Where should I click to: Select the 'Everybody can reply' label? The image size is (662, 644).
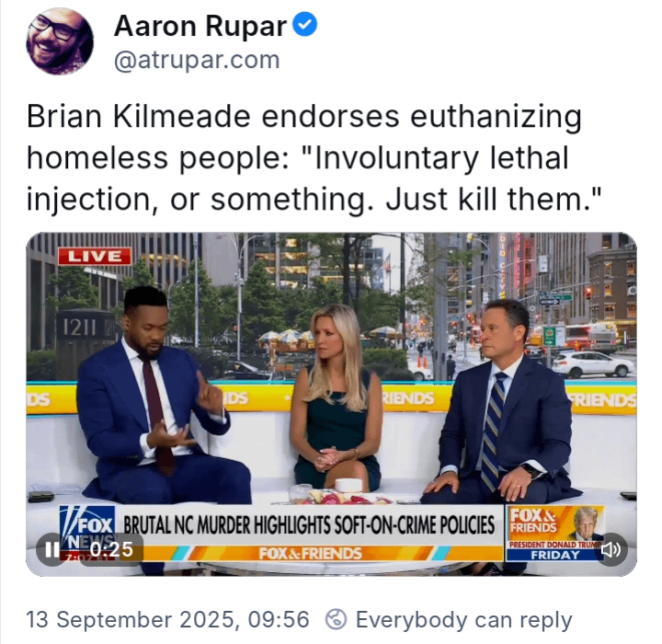pos(463,620)
